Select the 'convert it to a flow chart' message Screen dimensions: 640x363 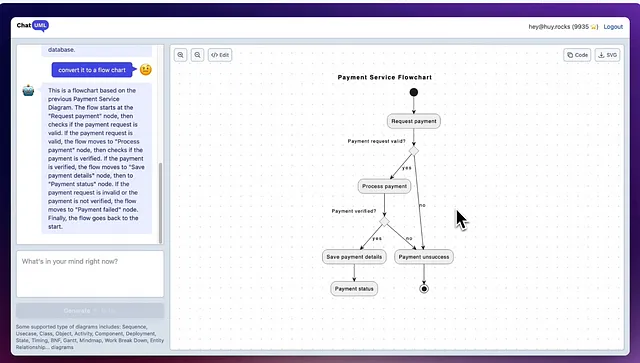point(92,70)
